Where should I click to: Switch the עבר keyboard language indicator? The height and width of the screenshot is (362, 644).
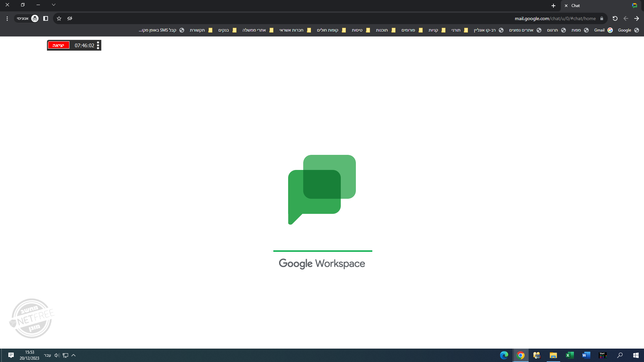(48, 355)
